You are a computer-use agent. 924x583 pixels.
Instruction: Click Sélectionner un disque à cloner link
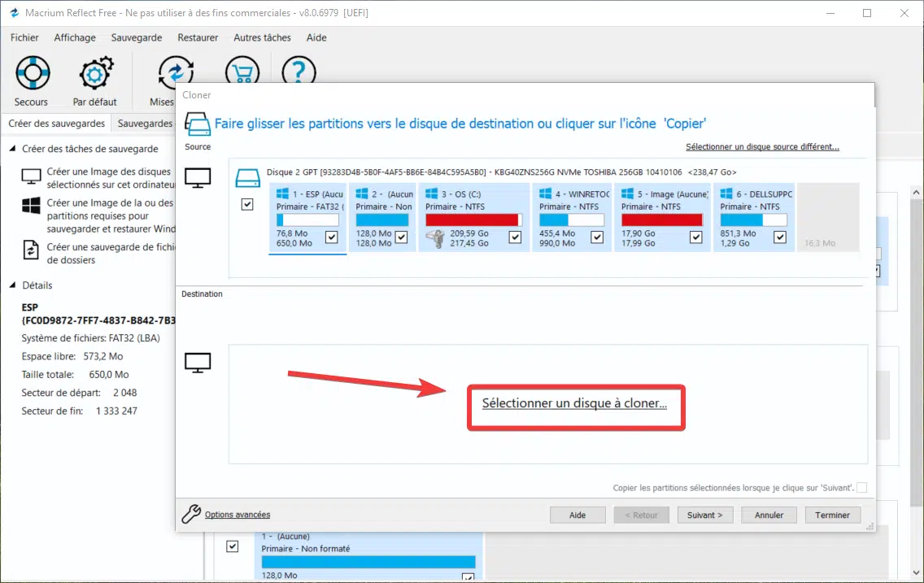[x=574, y=403]
